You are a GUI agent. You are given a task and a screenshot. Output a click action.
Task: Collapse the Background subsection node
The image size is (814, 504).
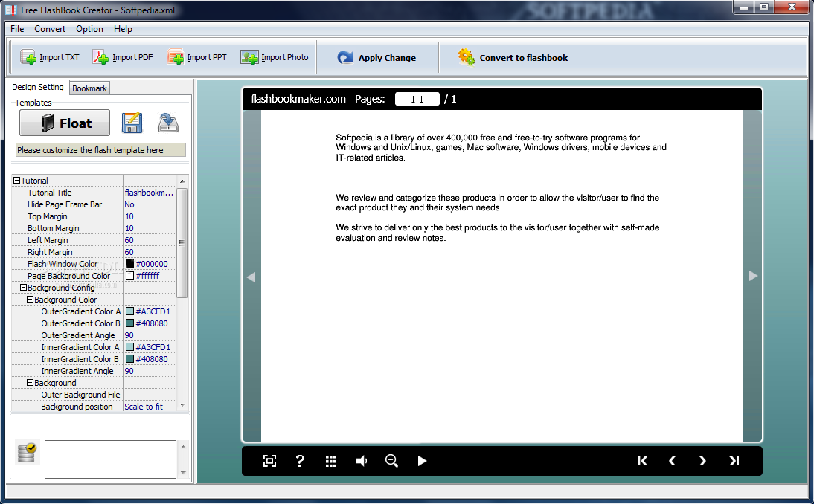click(30, 383)
